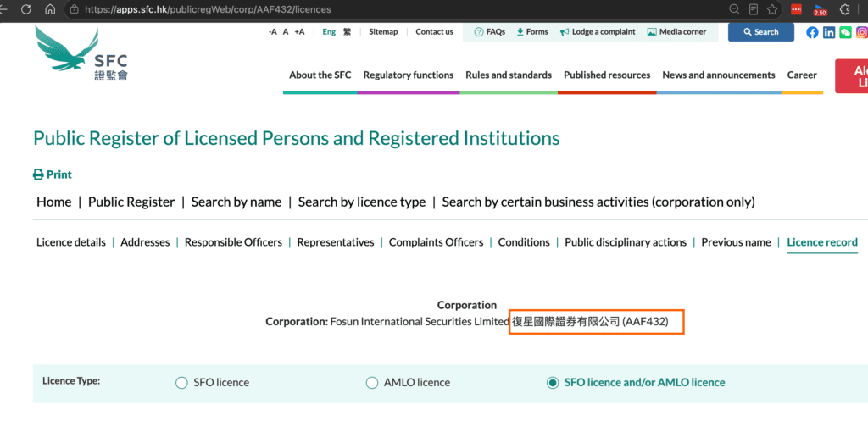Select SFO licence and/or AMLO licence radio

553,383
